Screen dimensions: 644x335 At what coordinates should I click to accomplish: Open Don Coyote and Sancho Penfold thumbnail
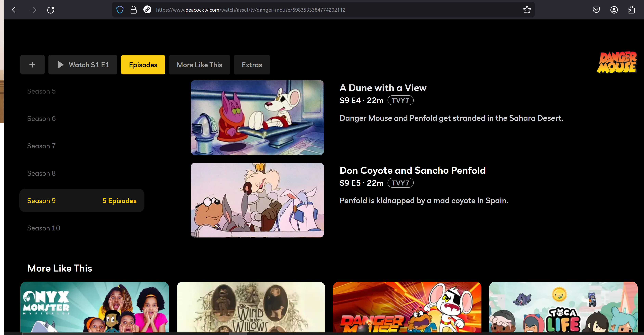click(x=257, y=200)
